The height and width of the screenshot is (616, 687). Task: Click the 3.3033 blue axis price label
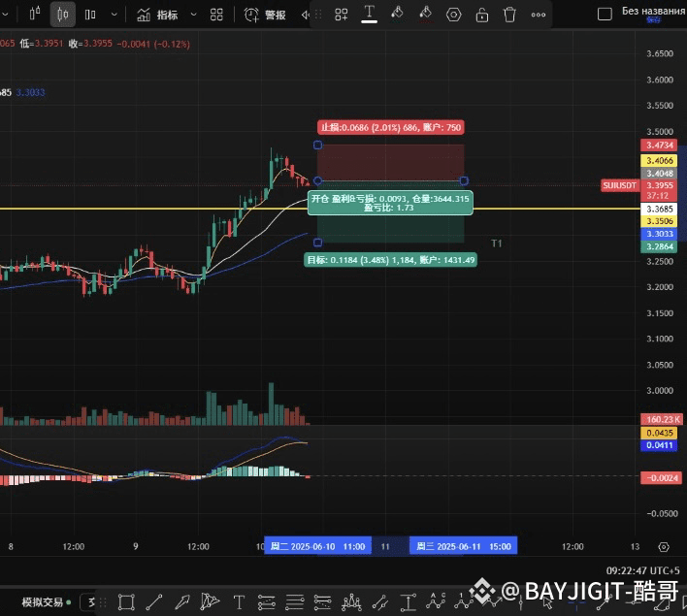659,234
